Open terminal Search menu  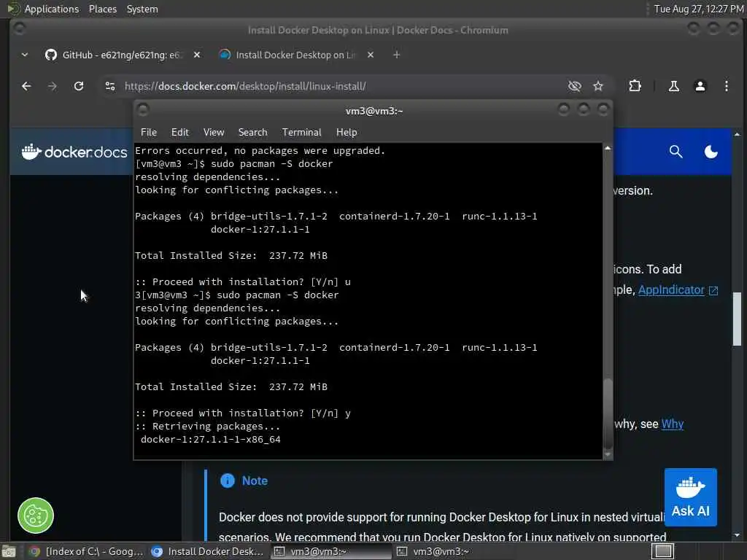252,133
